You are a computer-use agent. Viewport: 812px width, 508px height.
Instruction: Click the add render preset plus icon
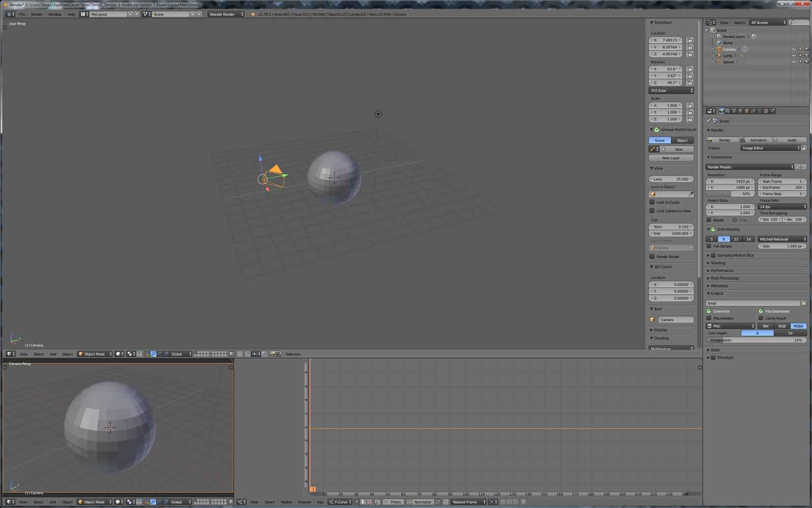(x=797, y=167)
